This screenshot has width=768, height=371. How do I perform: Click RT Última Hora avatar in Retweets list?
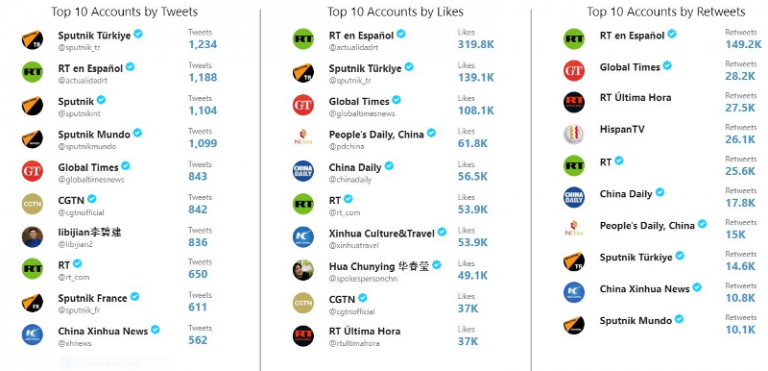[574, 102]
